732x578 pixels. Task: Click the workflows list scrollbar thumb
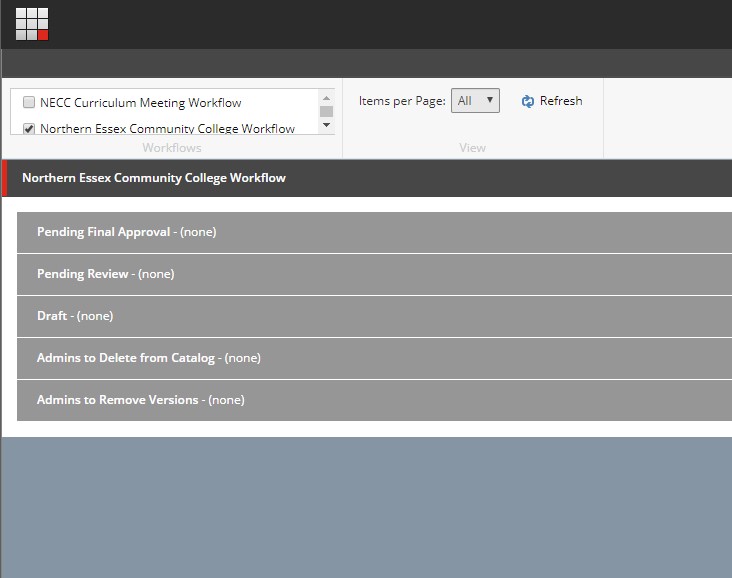click(326, 111)
